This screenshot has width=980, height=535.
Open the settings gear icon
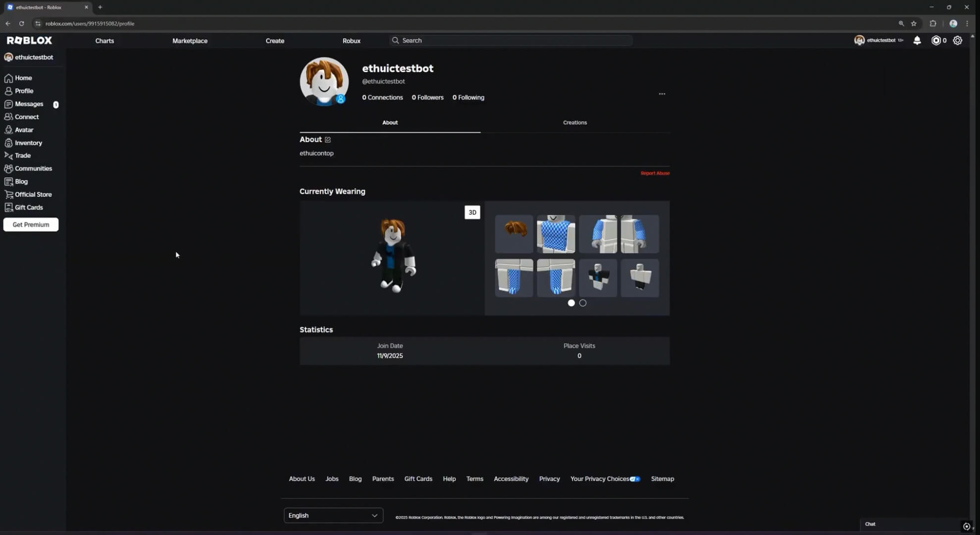pyautogui.click(x=958, y=41)
